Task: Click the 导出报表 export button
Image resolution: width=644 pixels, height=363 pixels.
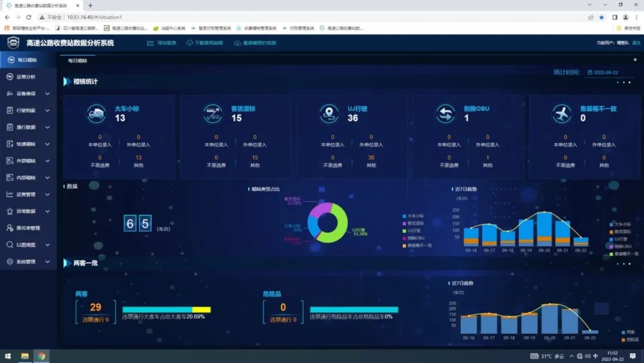Action: (x=162, y=43)
